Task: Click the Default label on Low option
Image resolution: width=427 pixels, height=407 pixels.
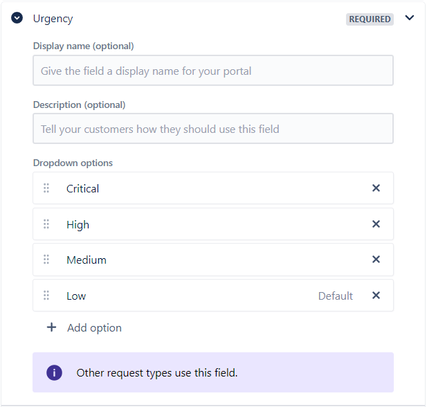Action: pyautogui.click(x=335, y=296)
